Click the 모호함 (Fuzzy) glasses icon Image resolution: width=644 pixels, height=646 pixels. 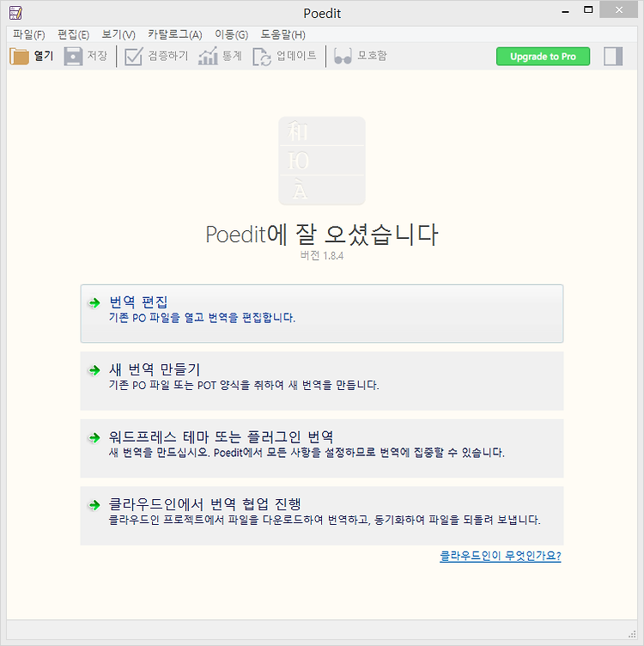343,57
